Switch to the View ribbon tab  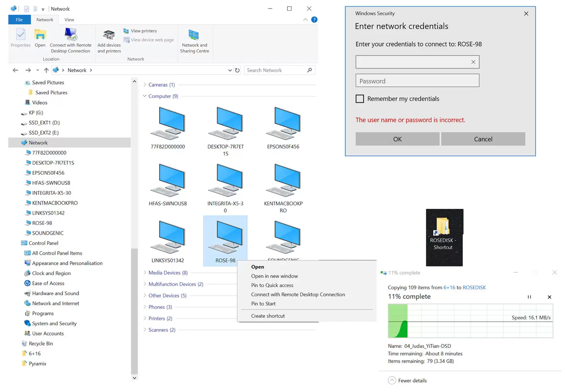69,20
